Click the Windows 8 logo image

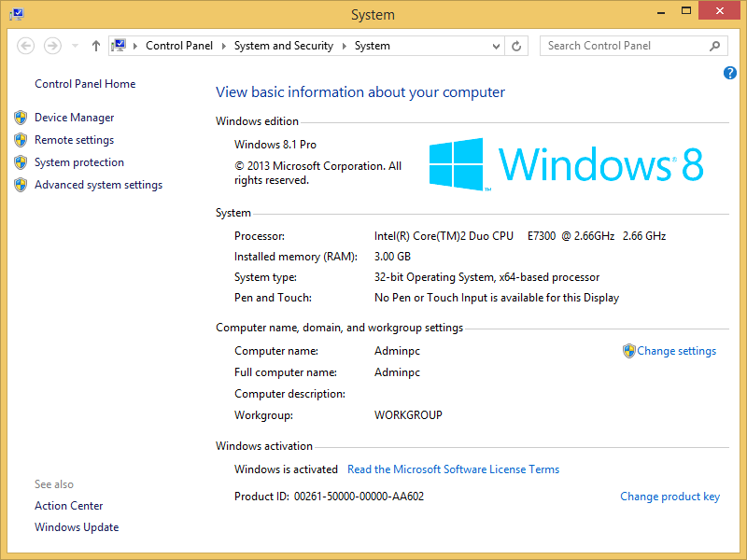click(x=566, y=165)
